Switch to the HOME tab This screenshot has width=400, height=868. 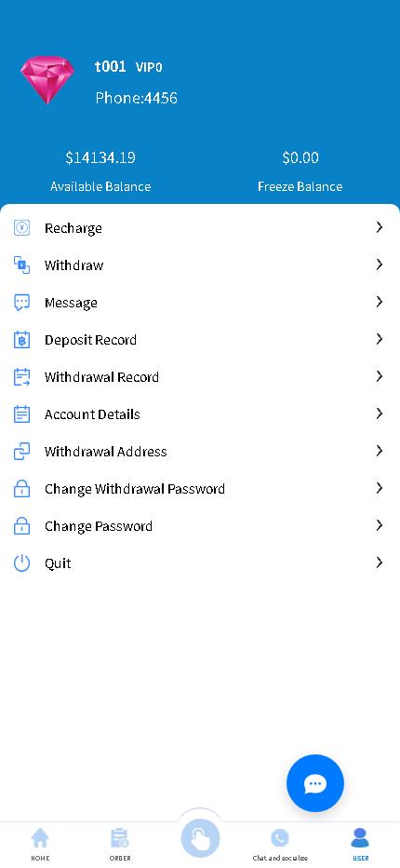pos(40,844)
